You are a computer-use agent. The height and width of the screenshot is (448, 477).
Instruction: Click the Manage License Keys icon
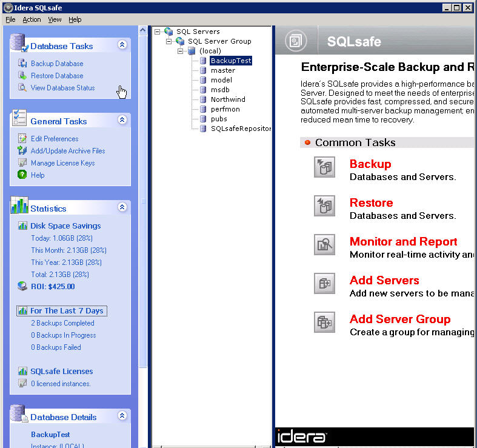coord(22,163)
